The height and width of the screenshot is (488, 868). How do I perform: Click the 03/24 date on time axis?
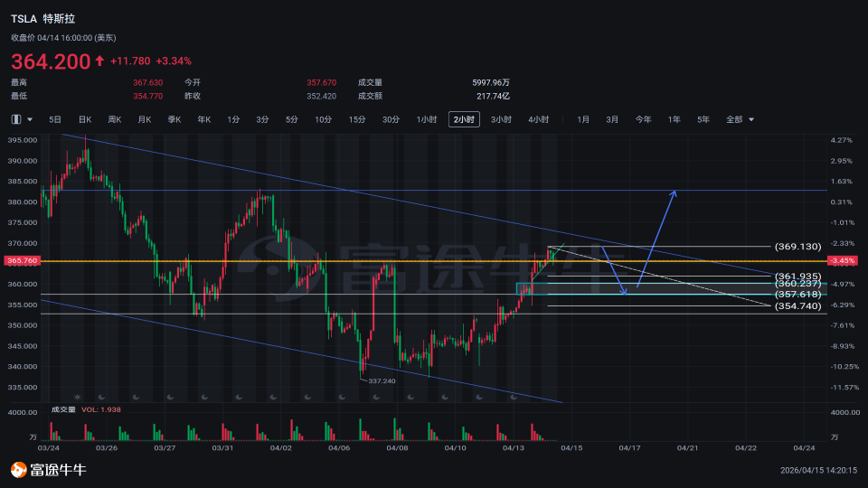point(48,447)
